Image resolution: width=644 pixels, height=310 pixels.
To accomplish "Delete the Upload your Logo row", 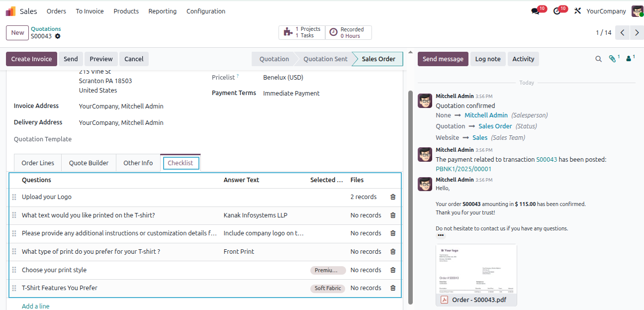I will point(393,197).
